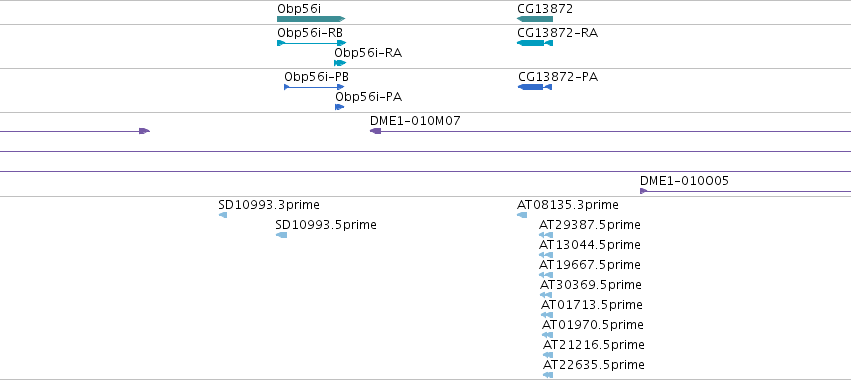Click the AT08135.3prime EST glyph
The image size is (851, 380).
pos(522,215)
